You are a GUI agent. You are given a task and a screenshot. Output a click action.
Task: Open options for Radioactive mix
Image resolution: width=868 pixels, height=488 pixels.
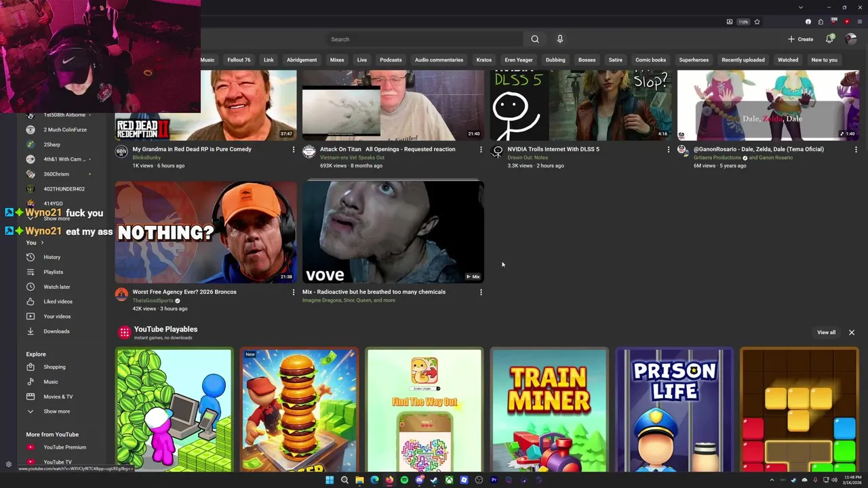tap(481, 292)
